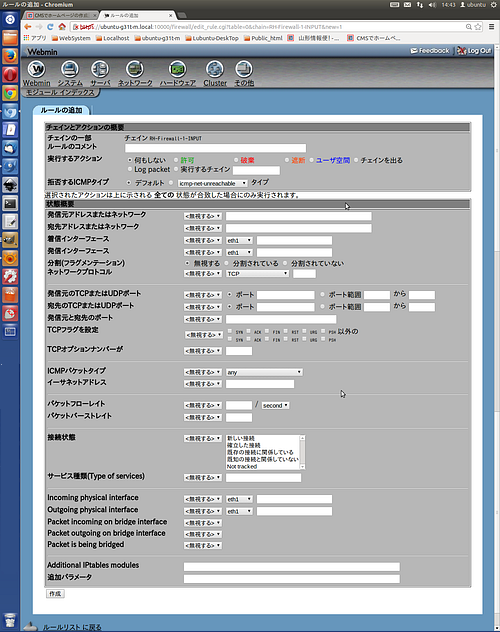Select ユーザ空間 action radio
Viewport: 500px width, 632px height.
(x=311, y=160)
